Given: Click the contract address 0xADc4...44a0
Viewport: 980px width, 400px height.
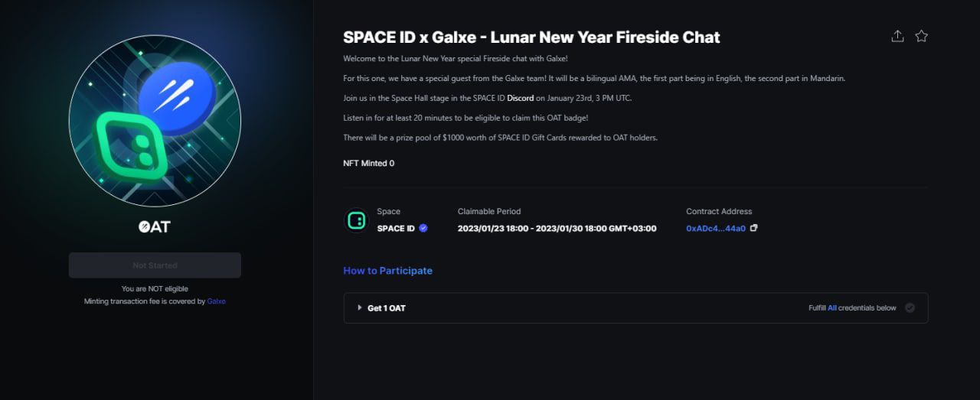Looking at the screenshot, I should click(x=715, y=228).
